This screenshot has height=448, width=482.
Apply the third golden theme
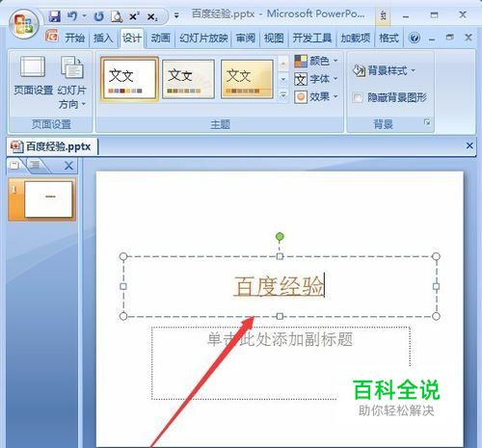click(247, 79)
